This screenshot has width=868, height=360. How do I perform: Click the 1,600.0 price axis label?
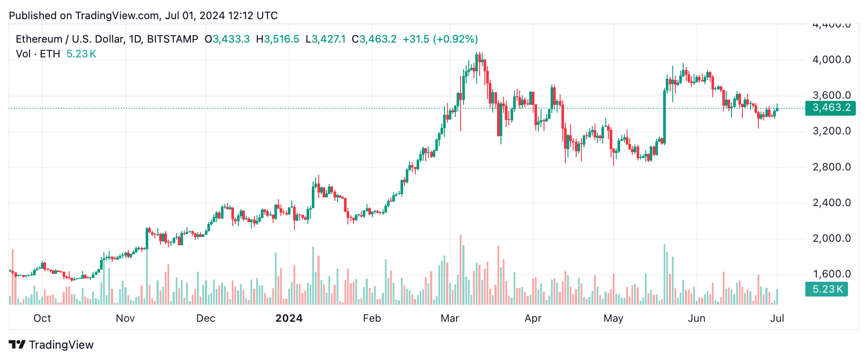pyautogui.click(x=831, y=274)
